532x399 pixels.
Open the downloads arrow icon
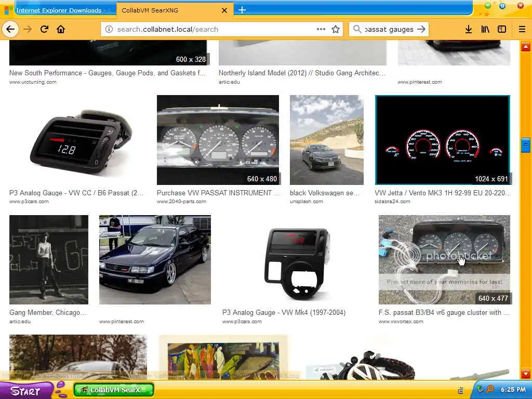tap(469, 29)
